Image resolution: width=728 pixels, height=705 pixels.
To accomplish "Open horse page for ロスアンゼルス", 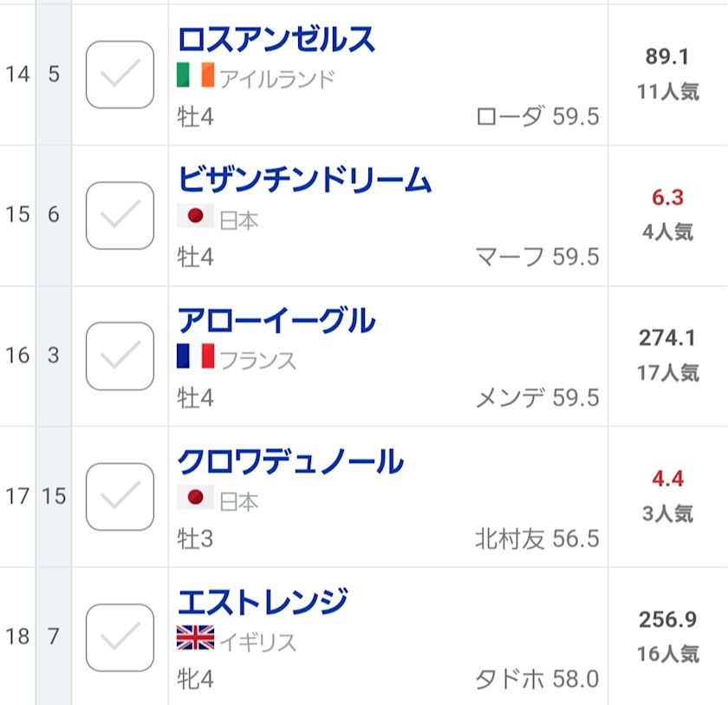I will (x=276, y=40).
